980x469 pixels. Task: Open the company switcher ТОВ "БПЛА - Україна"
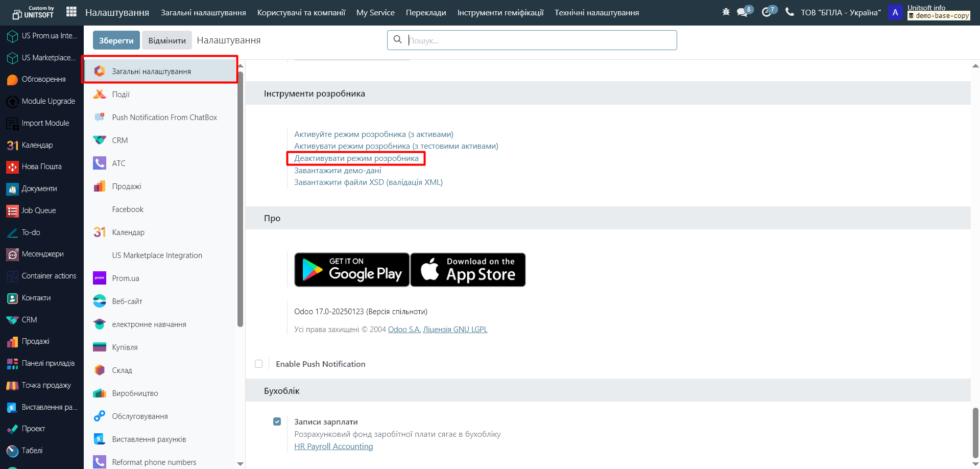pyautogui.click(x=840, y=12)
